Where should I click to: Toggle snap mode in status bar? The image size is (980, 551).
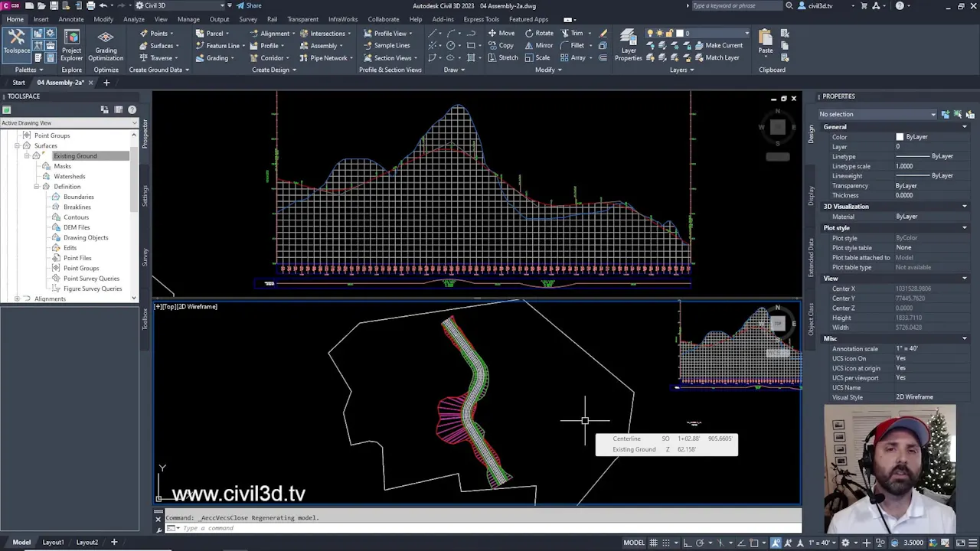coord(668,543)
